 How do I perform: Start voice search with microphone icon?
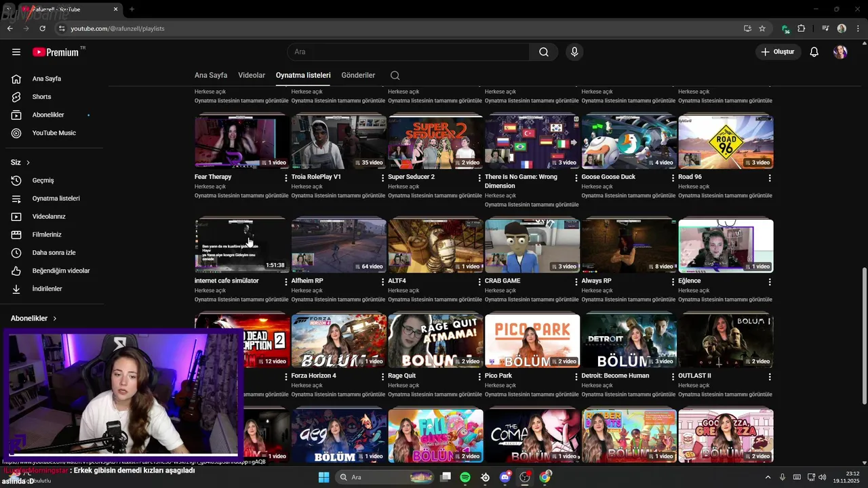point(574,52)
